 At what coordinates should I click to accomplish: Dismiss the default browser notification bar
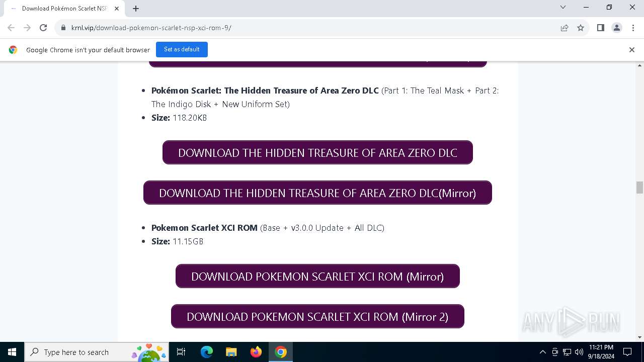(632, 50)
